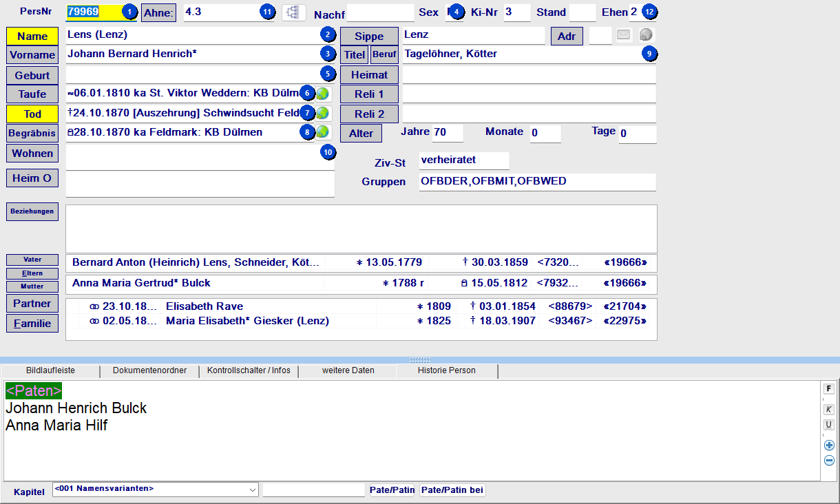Click the plus icon to enlarge text
Image resolution: width=840 pixels, height=504 pixels.
[x=829, y=445]
